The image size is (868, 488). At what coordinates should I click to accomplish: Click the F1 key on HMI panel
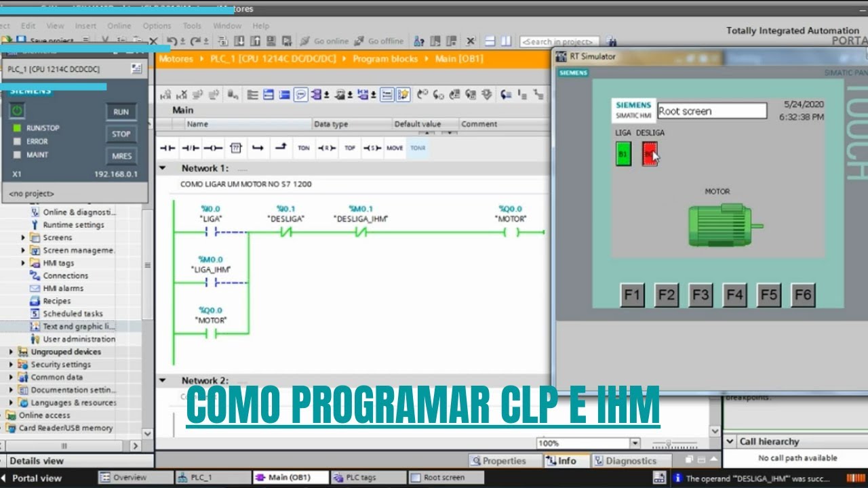pos(632,295)
